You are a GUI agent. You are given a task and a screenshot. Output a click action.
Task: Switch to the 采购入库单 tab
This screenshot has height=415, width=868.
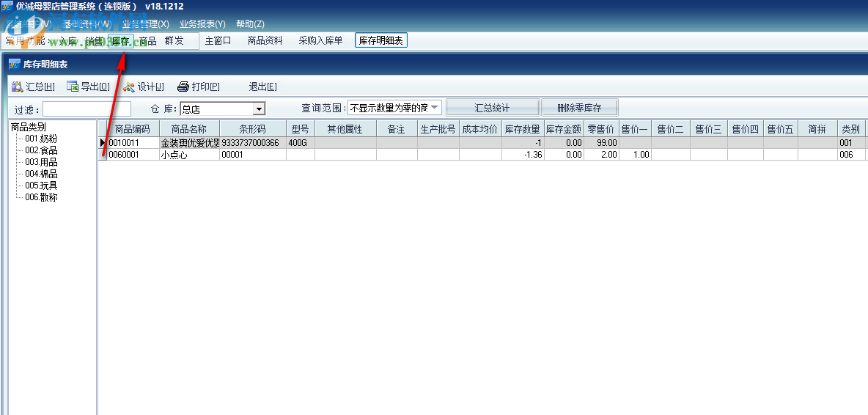coord(320,41)
